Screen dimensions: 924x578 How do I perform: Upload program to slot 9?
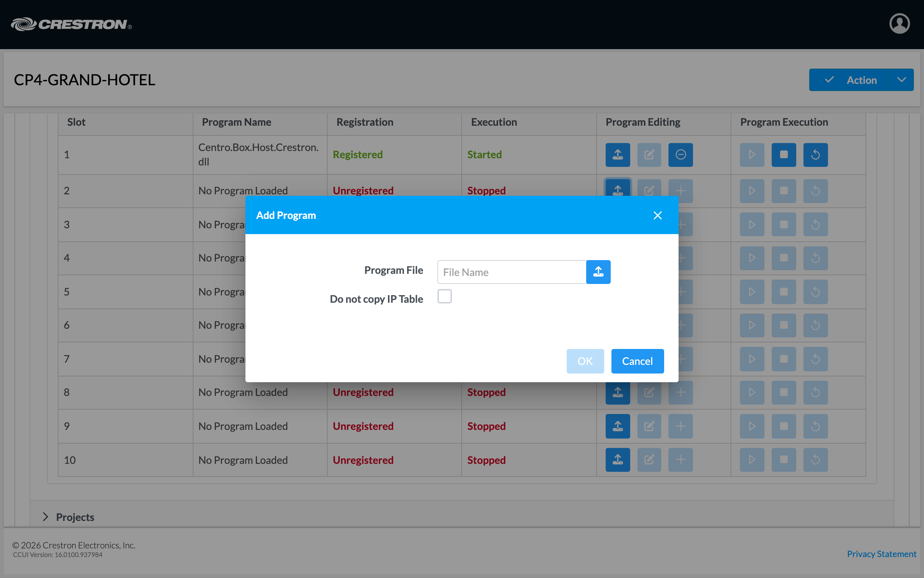618,426
